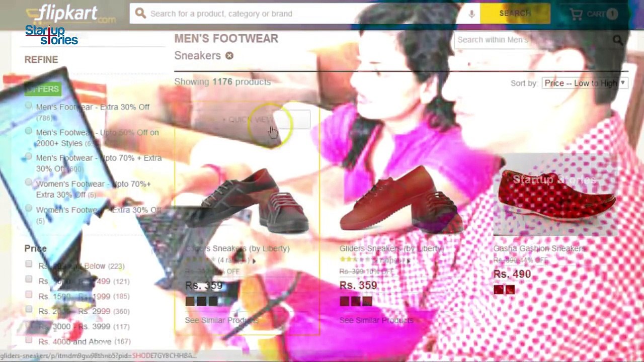Check the Rs. 3000 - Rs. 3999 price filter
Viewport: 644px width, 362px height.
[29, 325]
